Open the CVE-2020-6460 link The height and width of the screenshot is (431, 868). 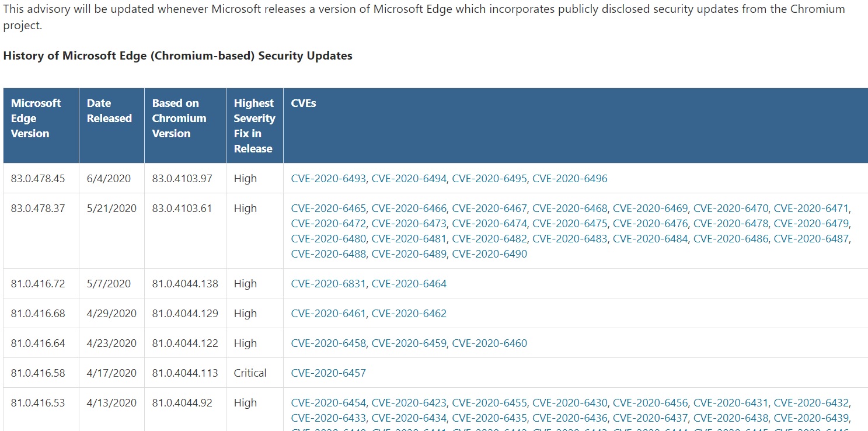[x=490, y=343]
